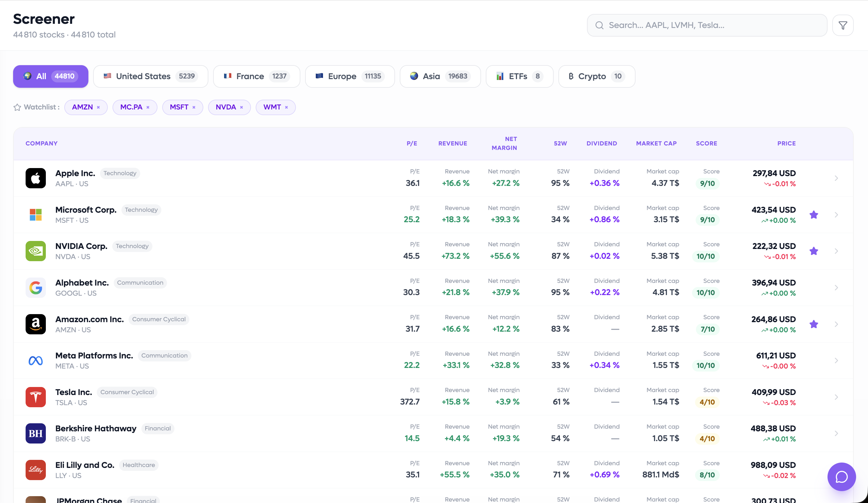
Task: Click the stock search input field
Action: [707, 25]
